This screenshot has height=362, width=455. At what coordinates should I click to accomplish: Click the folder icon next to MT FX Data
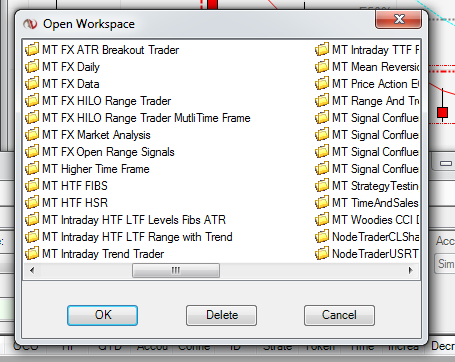tap(32, 84)
